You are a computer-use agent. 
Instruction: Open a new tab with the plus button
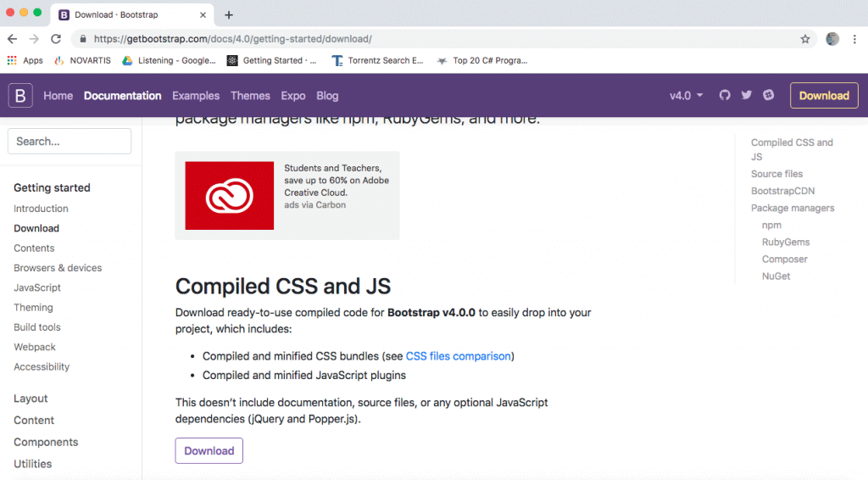click(229, 15)
